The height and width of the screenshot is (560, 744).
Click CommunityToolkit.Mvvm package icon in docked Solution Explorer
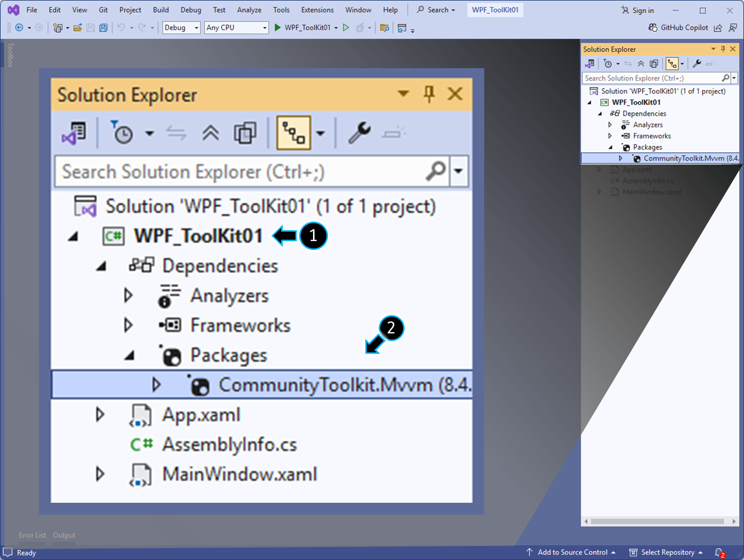pos(637,158)
